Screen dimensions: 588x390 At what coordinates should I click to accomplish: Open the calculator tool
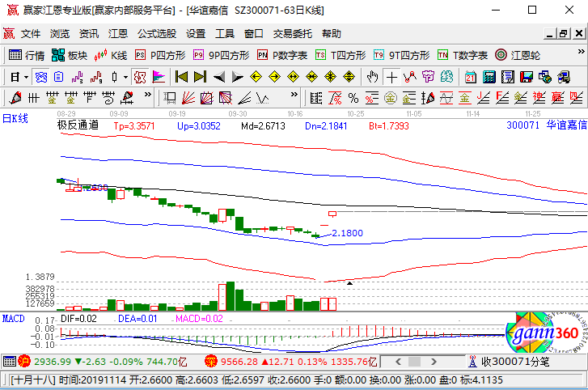point(489,77)
